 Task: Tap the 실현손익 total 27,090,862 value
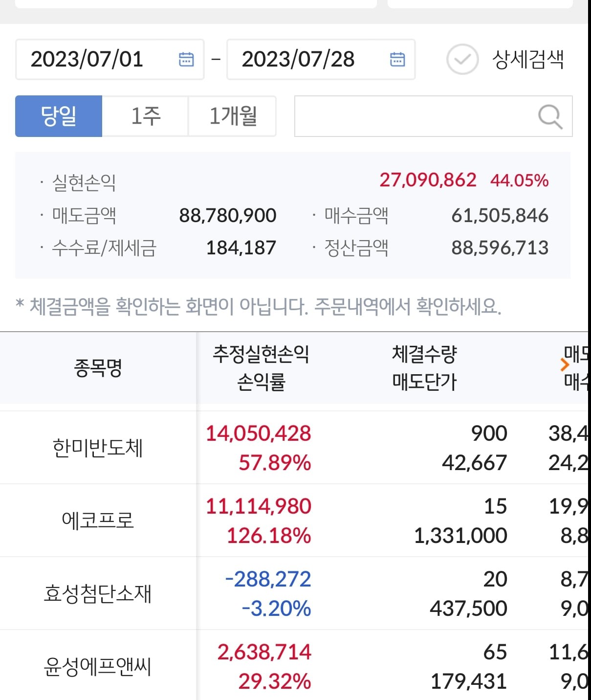point(428,180)
